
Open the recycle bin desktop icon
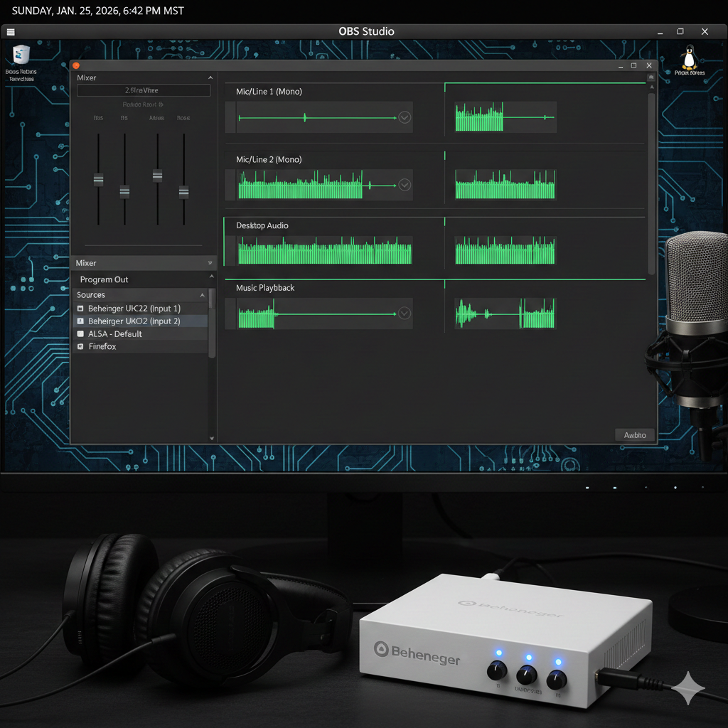[x=21, y=55]
